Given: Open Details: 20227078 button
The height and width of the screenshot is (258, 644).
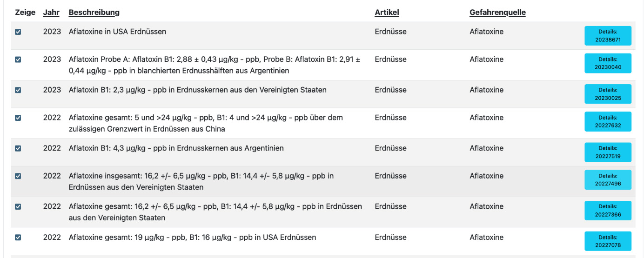Looking at the screenshot, I should (x=608, y=241).
